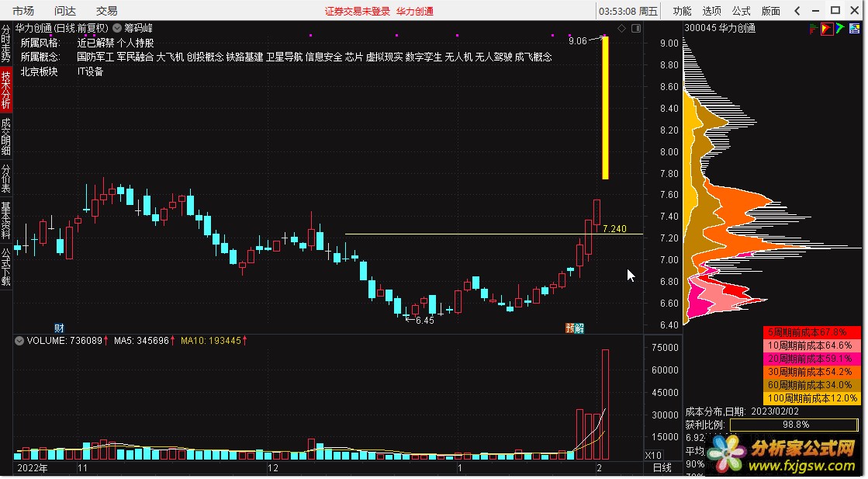Select the green-blue arrow cost icon

840,28
